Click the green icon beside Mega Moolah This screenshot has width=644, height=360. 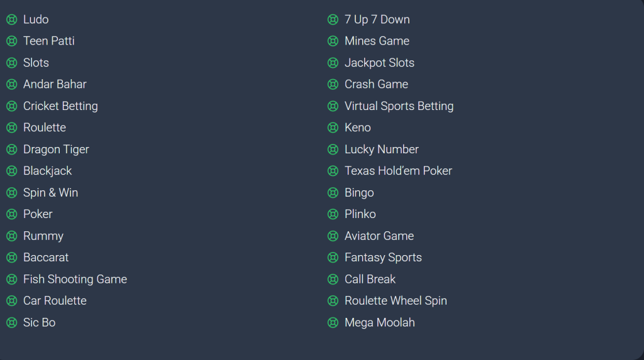coord(333,323)
